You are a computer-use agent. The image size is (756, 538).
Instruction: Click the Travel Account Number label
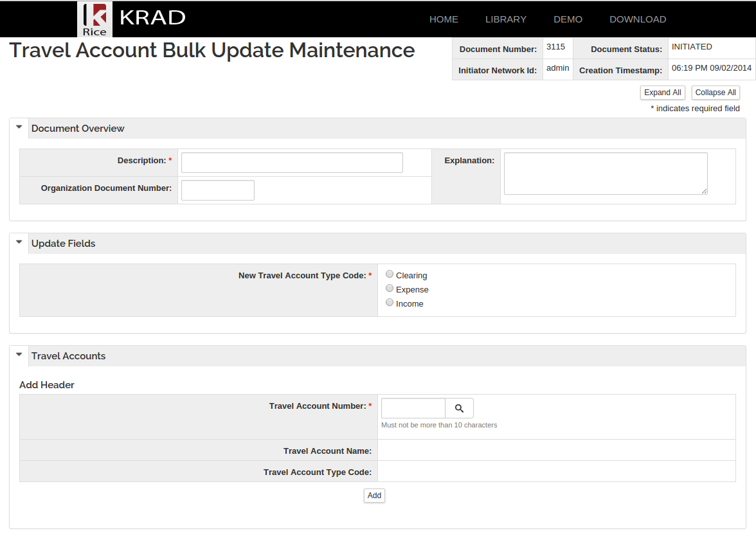coord(318,406)
